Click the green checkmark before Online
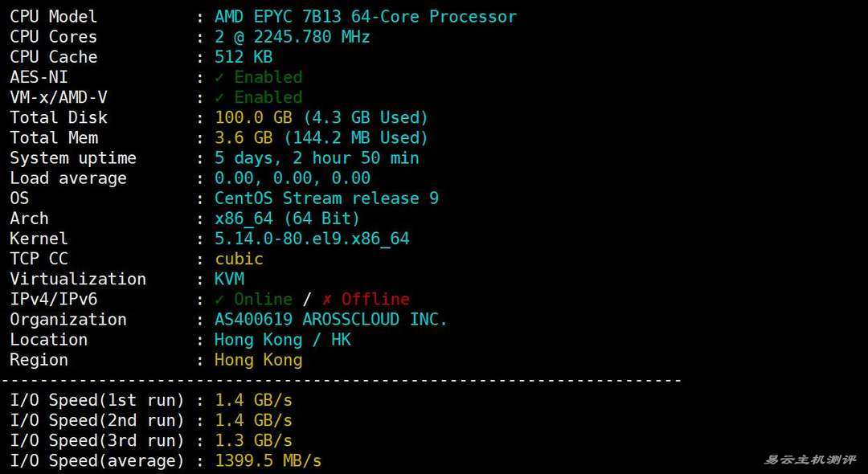The width and height of the screenshot is (868, 474). pyautogui.click(x=219, y=300)
